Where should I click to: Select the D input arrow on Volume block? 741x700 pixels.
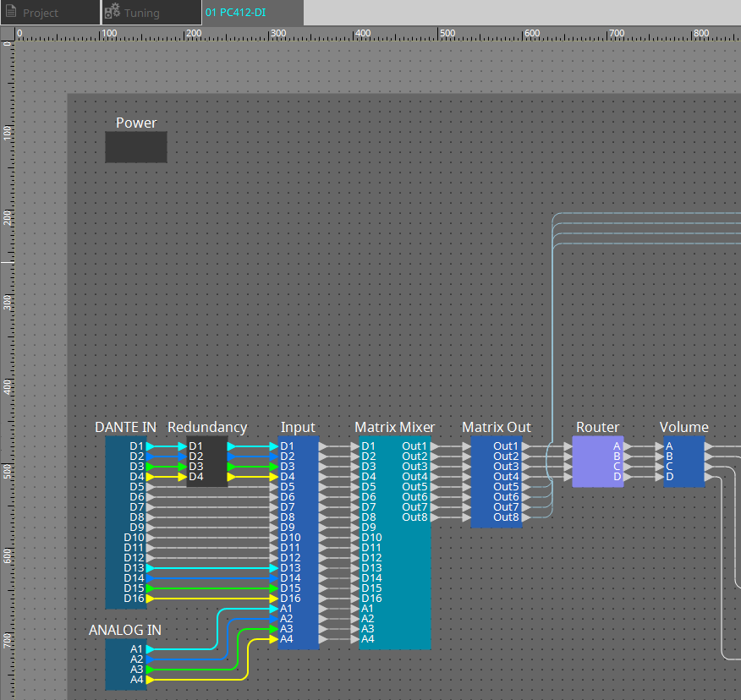[660, 477]
